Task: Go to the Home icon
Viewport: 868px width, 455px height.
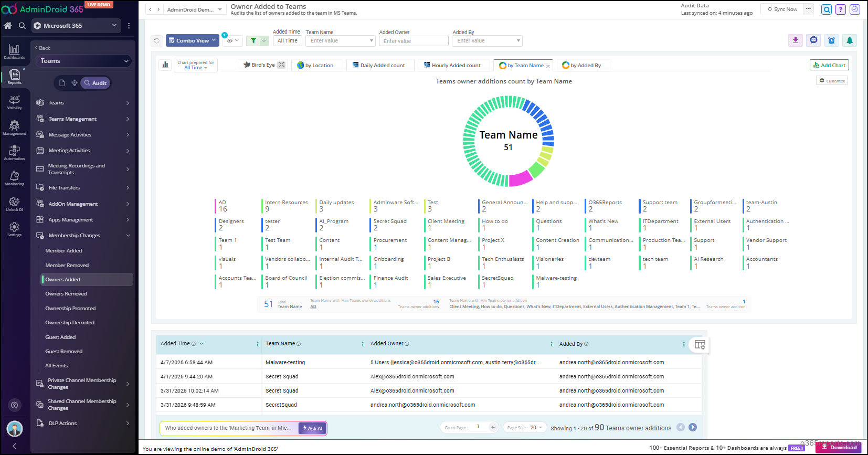Action: point(7,25)
